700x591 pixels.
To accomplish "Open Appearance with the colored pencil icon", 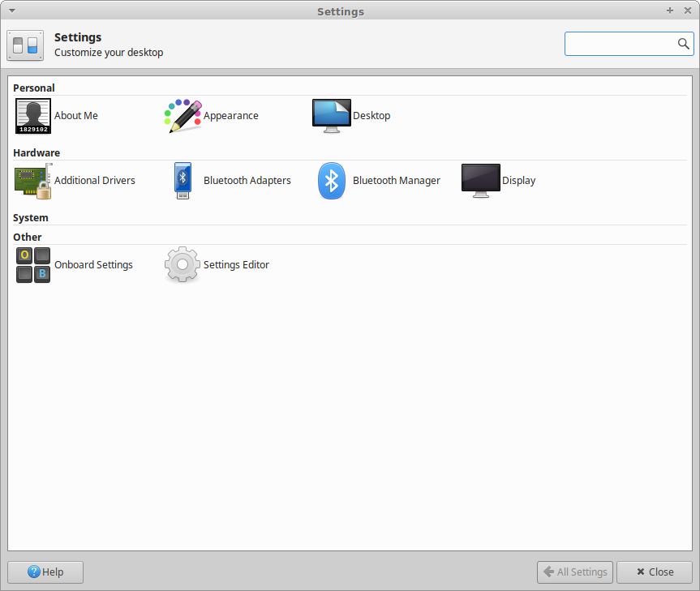I will [x=183, y=116].
